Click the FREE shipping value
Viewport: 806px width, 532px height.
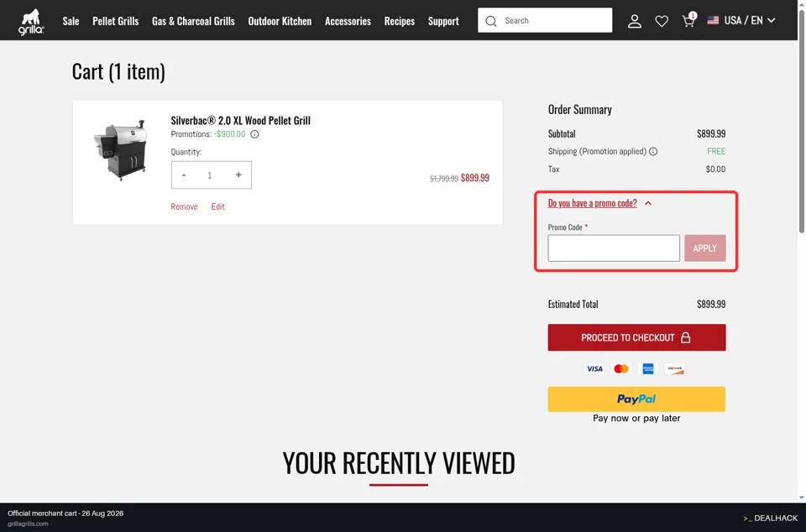pos(716,152)
